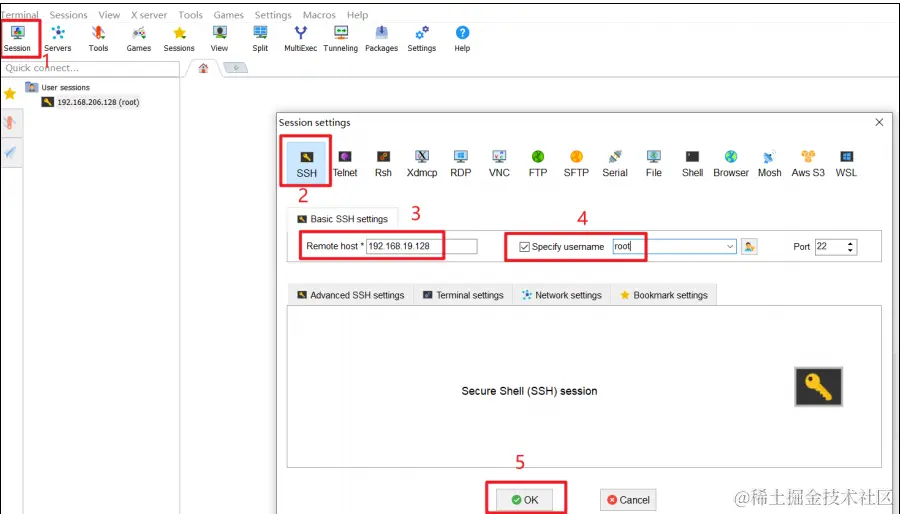Image resolution: width=900 pixels, height=514 pixels.
Task: Close the Session settings dialog
Action: pyautogui.click(x=879, y=122)
